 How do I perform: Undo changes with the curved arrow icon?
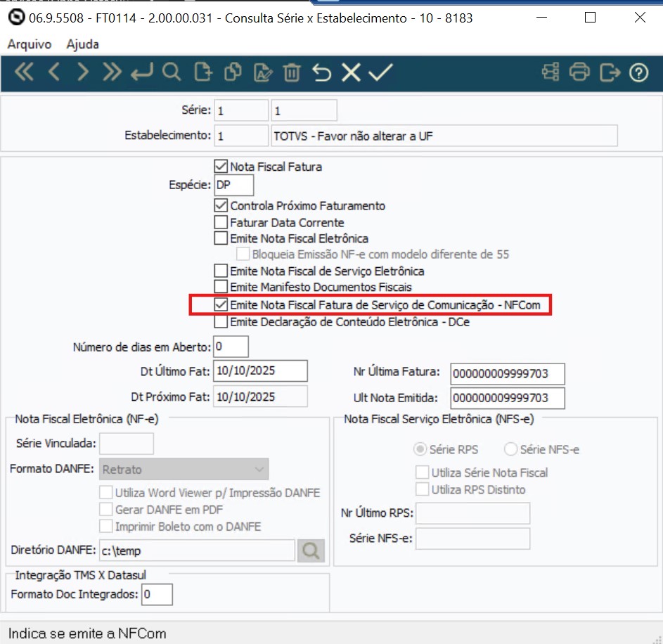[x=321, y=72]
